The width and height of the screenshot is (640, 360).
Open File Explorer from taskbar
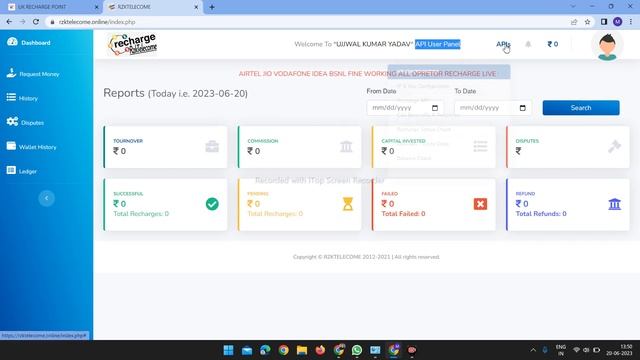pos(302,350)
